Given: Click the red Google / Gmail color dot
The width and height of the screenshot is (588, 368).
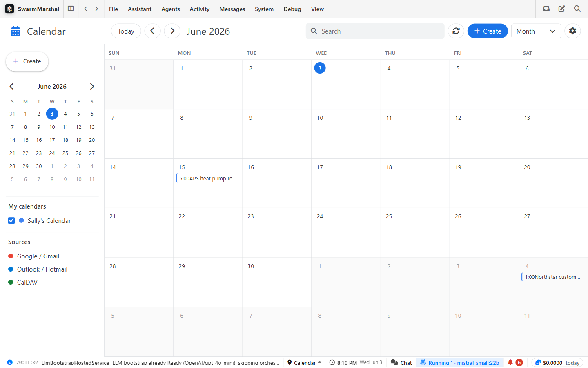Looking at the screenshot, I should click(x=11, y=256).
